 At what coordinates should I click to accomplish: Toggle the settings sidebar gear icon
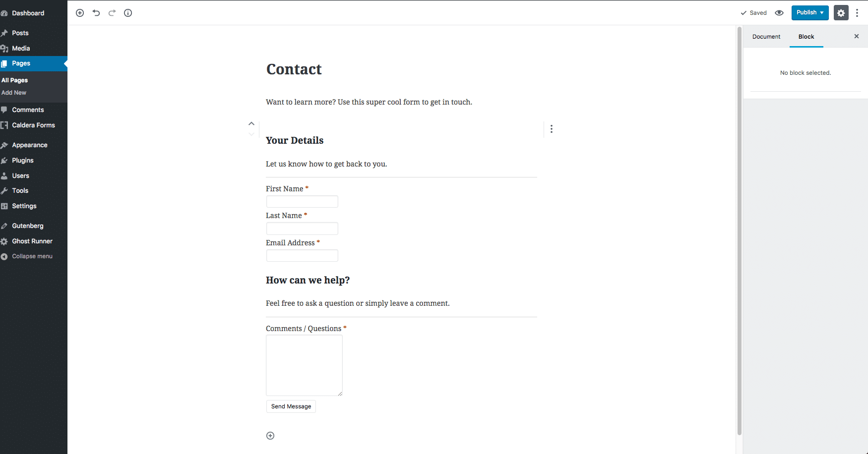[841, 13]
